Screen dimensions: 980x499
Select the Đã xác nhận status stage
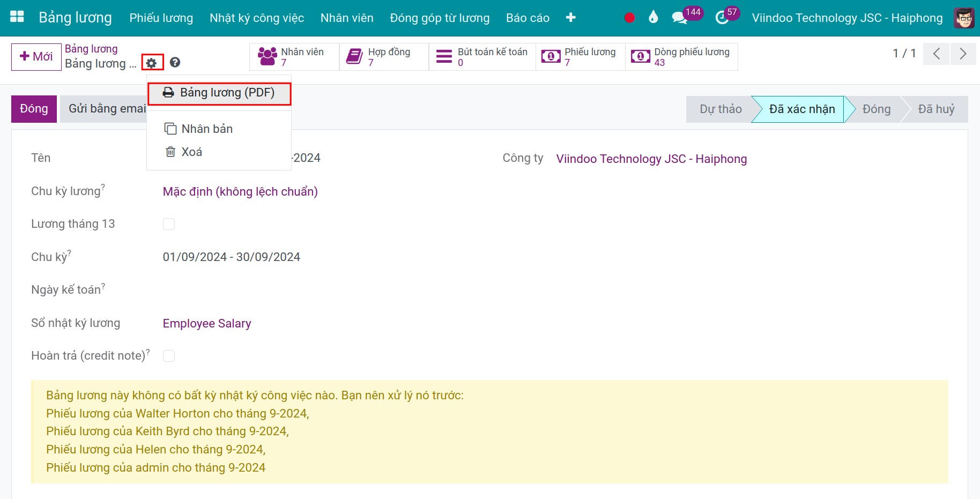(x=801, y=109)
